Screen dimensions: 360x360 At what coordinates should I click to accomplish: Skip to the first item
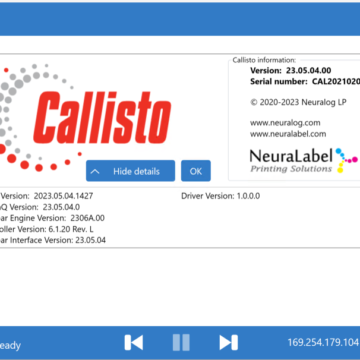pos(134,343)
